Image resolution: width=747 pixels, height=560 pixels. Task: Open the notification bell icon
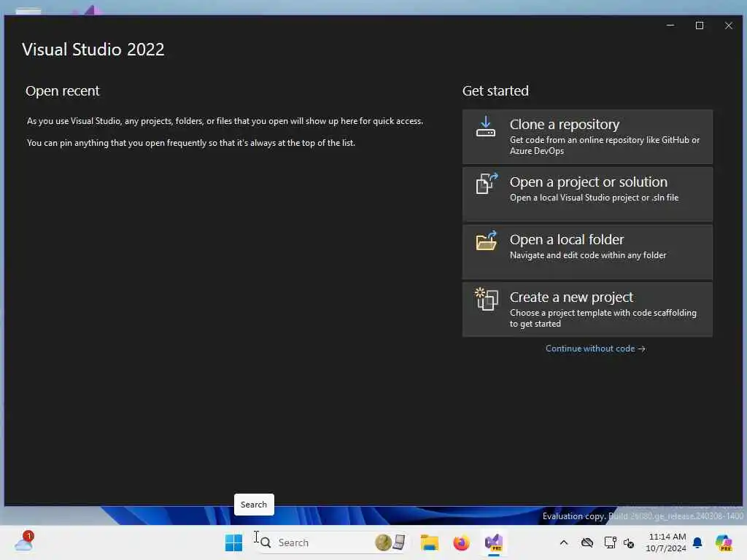tap(697, 542)
